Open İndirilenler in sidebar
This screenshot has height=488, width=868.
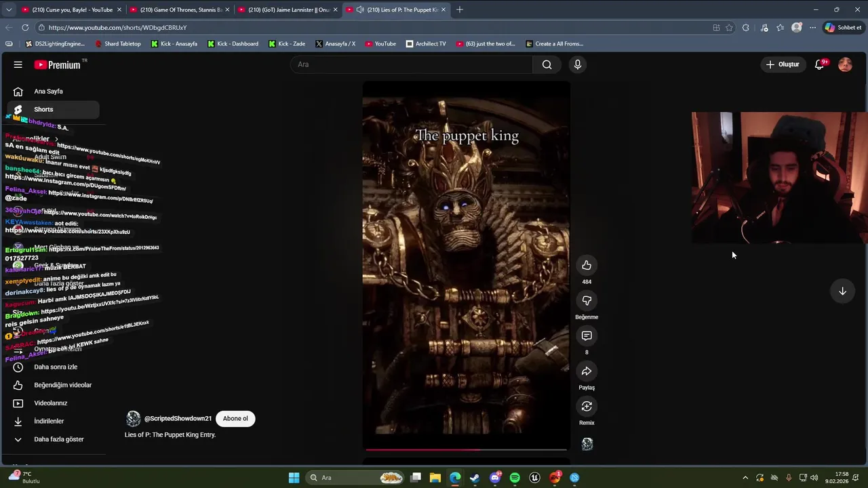point(53,421)
